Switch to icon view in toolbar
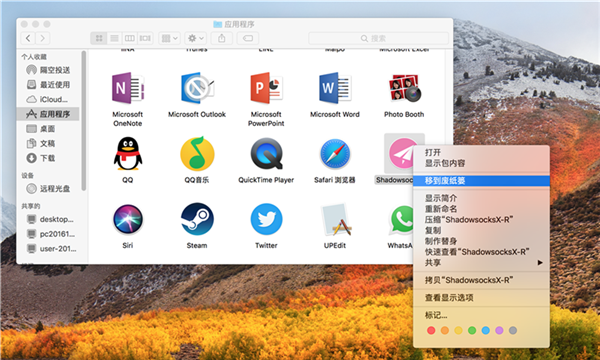The image size is (600, 360). tap(99, 38)
